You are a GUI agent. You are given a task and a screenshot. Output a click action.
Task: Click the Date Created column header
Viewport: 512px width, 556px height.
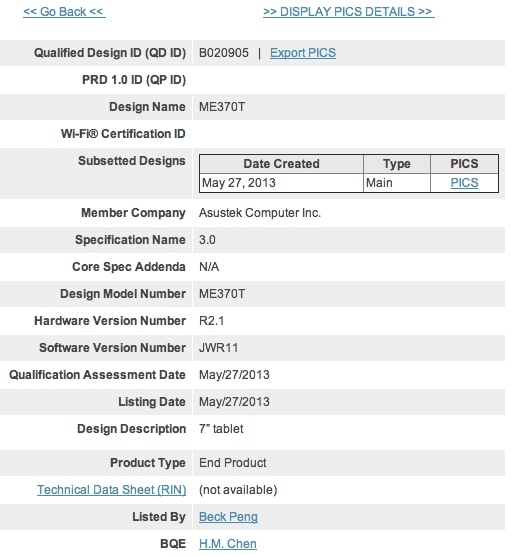point(281,164)
